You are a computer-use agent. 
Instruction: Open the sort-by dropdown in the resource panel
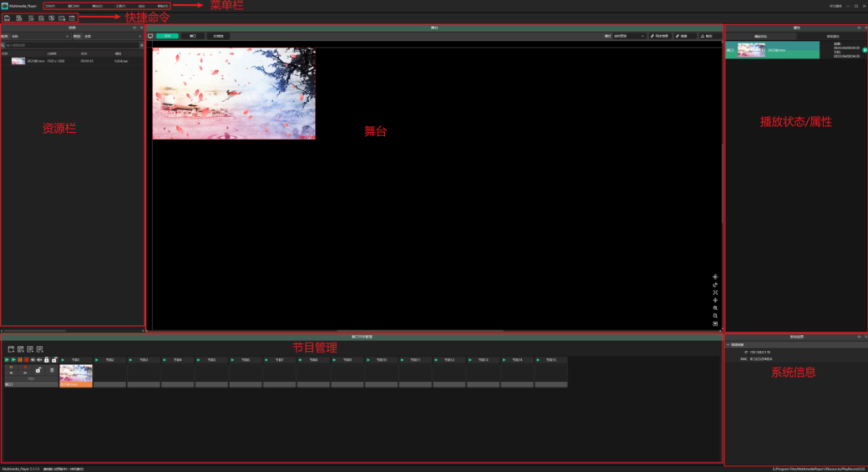pyautogui.click(x=39, y=36)
